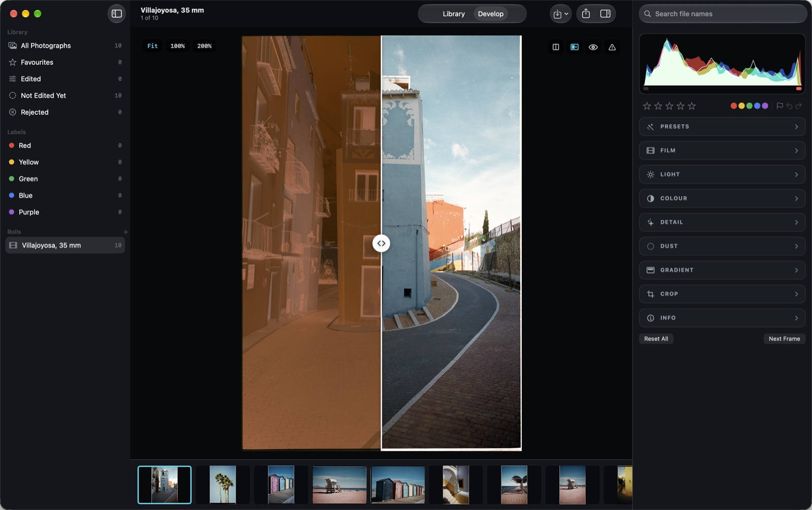This screenshot has width=812, height=510.
Task: Select the Develop tab
Action: pos(491,14)
